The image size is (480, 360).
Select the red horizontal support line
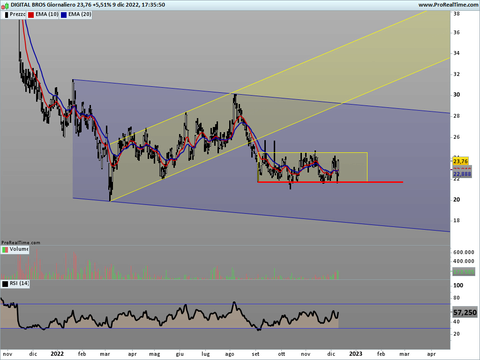(330, 182)
